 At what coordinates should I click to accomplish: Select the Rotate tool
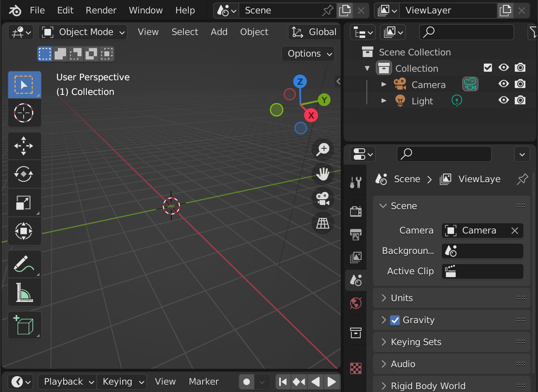pyautogui.click(x=24, y=174)
